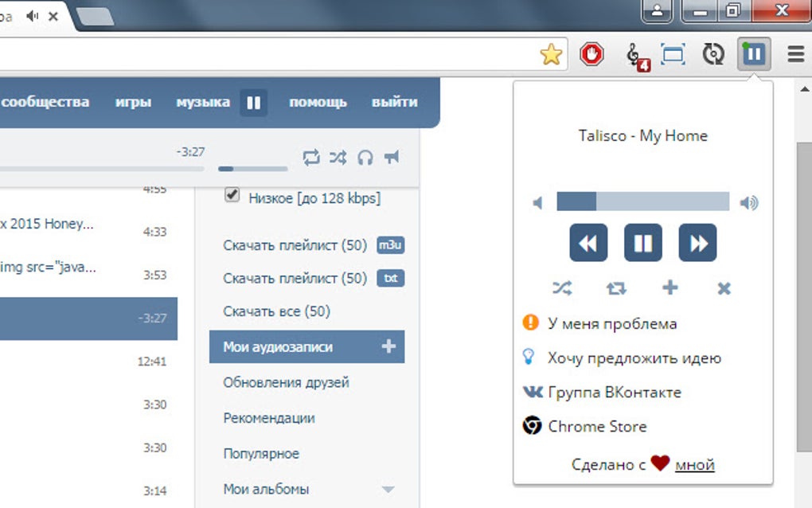The width and height of the screenshot is (812, 508).
Task: Add the current track to my audios
Action: [670, 289]
